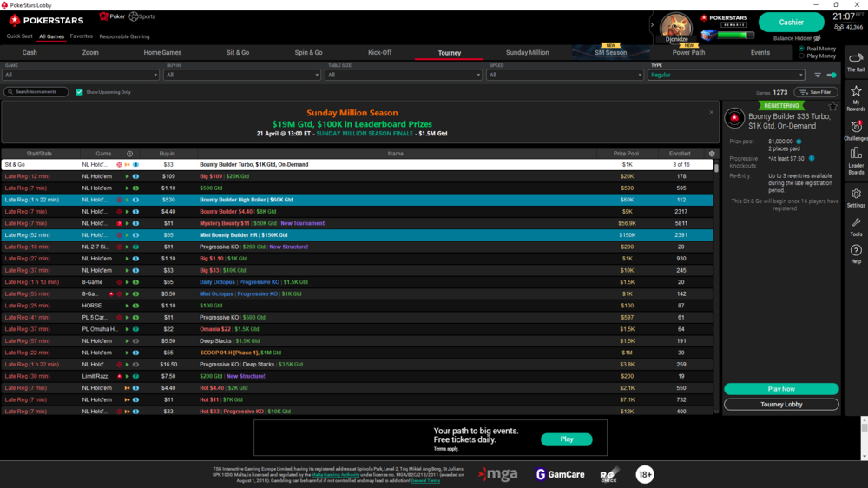Open the Tourney Lobby button

[781, 405]
